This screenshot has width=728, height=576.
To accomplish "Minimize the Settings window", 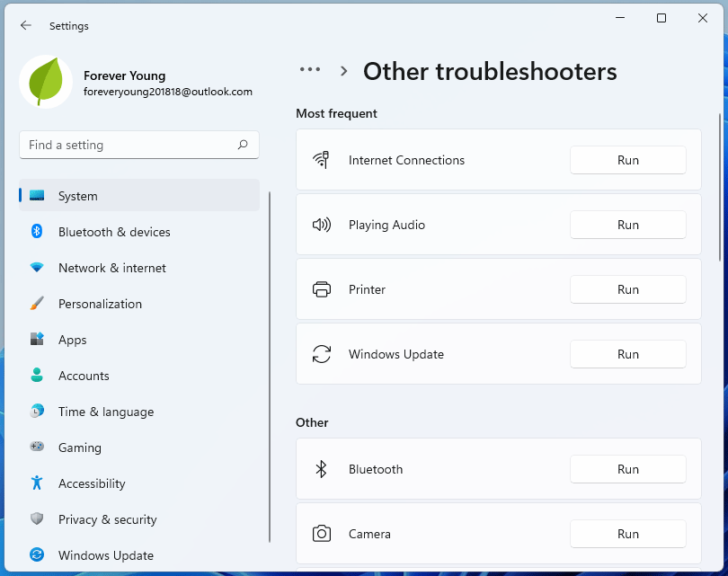I will pyautogui.click(x=620, y=18).
